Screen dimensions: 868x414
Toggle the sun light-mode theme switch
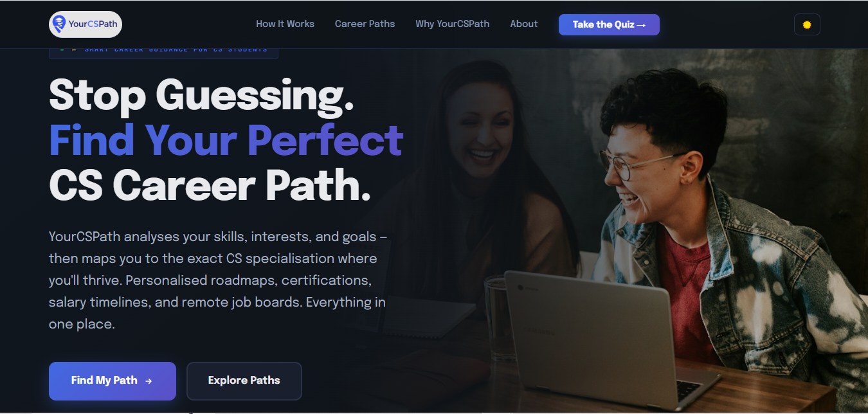(x=807, y=24)
